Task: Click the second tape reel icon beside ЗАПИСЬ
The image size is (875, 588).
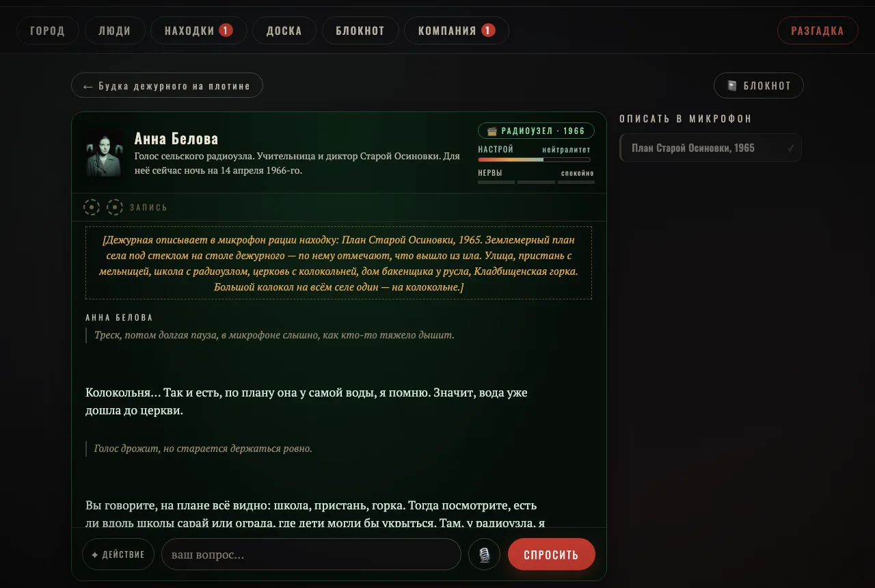Action: [x=115, y=207]
